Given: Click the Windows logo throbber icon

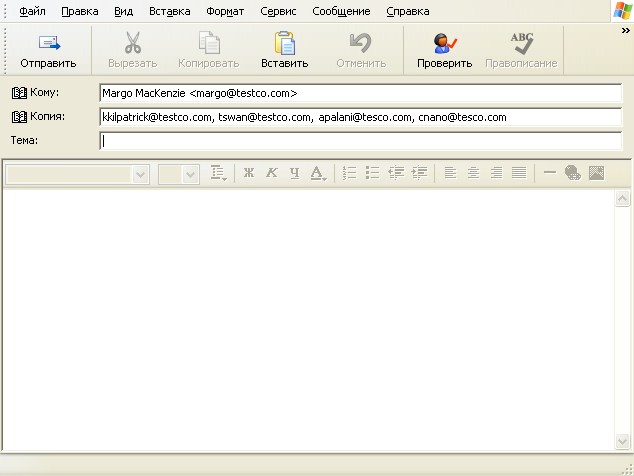Looking at the screenshot, I should tap(622, 11).
